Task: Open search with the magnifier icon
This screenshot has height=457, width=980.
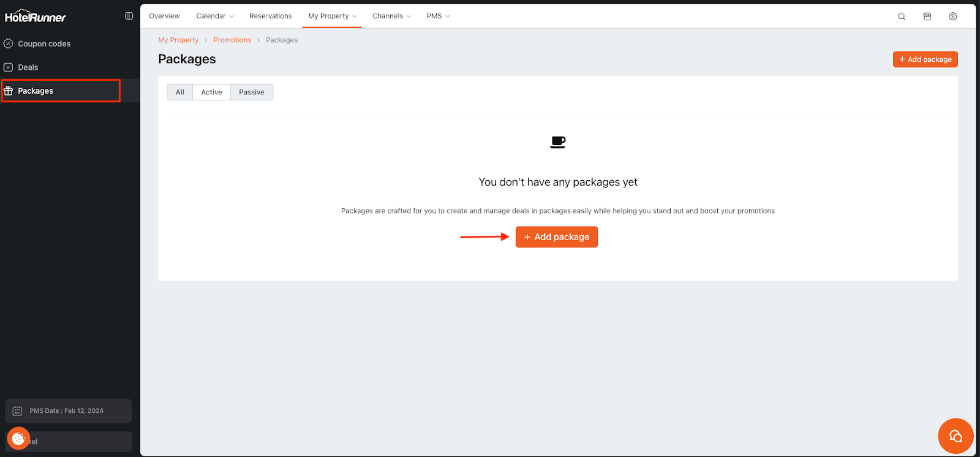Action: tap(902, 17)
